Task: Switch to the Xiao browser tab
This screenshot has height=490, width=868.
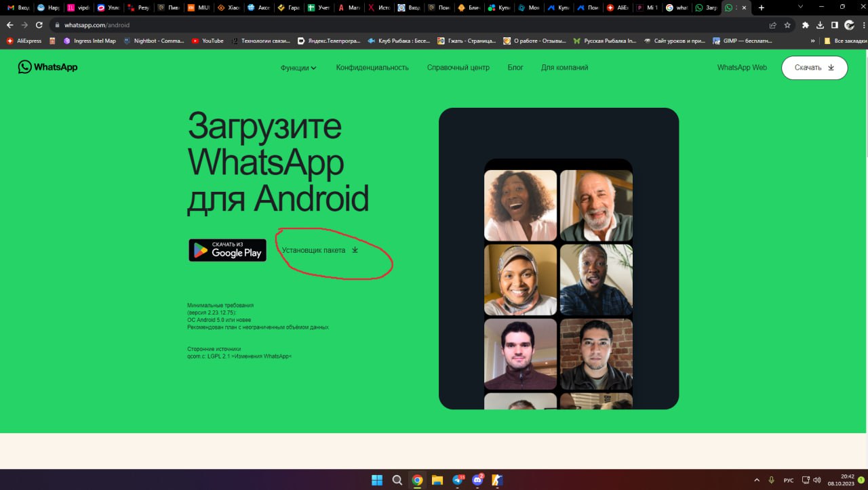Action: click(229, 7)
